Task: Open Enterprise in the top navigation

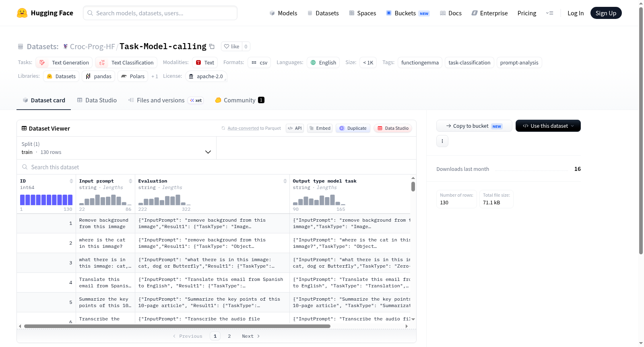Action: [x=489, y=13]
